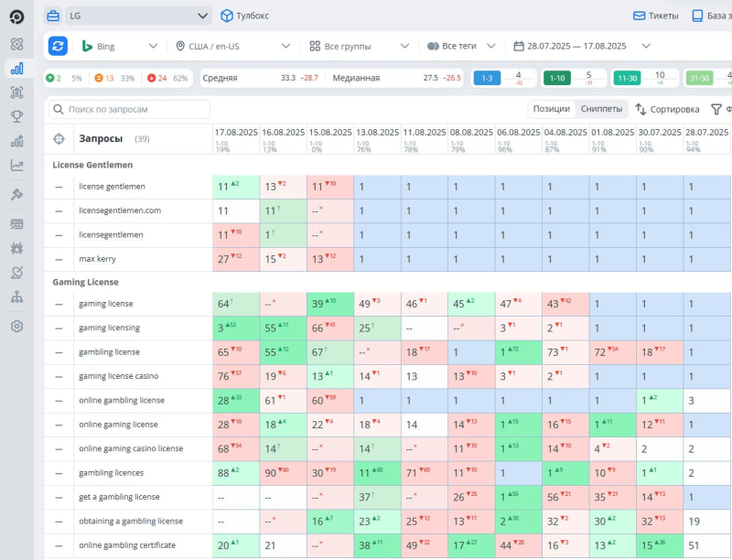Toggle the 1-3 position range filter

pyautogui.click(x=487, y=78)
